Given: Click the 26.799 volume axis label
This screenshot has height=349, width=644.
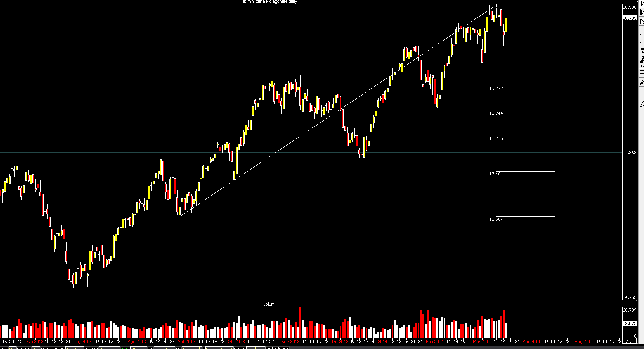Looking at the screenshot, I should [629, 310].
